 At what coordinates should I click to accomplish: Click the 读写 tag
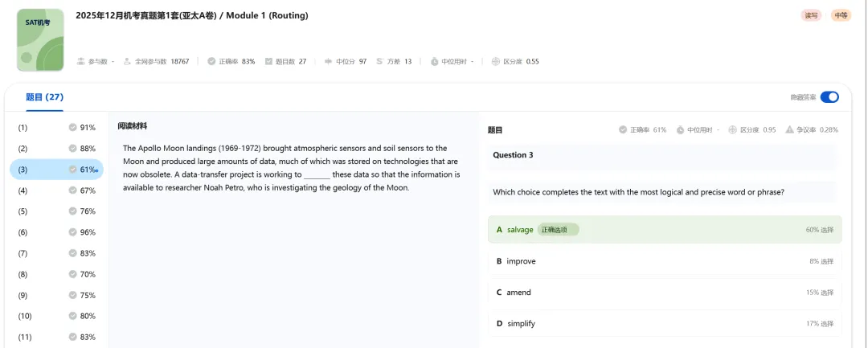coord(811,15)
